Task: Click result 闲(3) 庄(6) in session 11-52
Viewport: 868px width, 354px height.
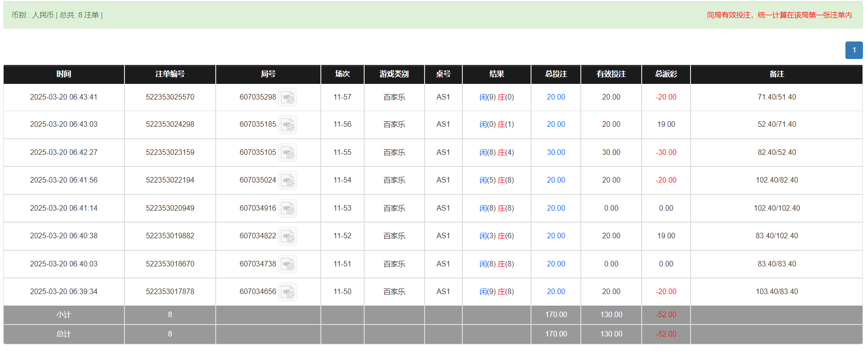Action: [x=496, y=236]
